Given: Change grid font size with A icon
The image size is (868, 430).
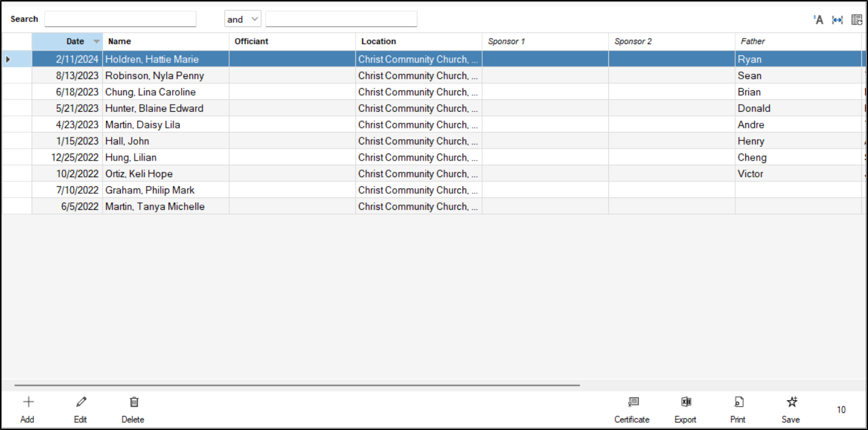Looking at the screenshot, I should click(819, 20).
